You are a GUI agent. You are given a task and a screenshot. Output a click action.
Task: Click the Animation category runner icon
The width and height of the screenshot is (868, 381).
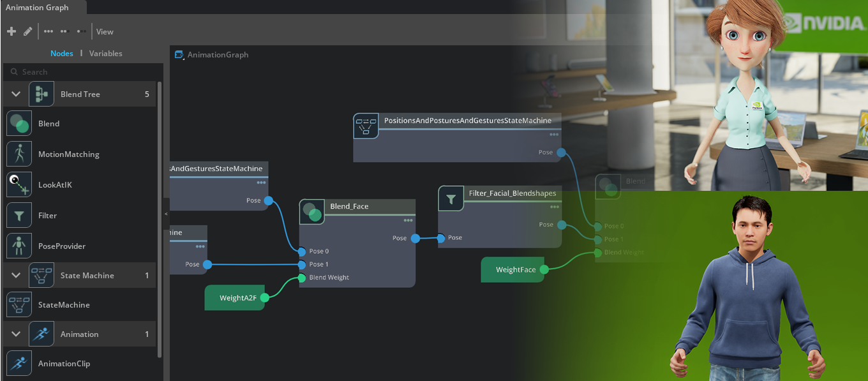tap(41, 334)
